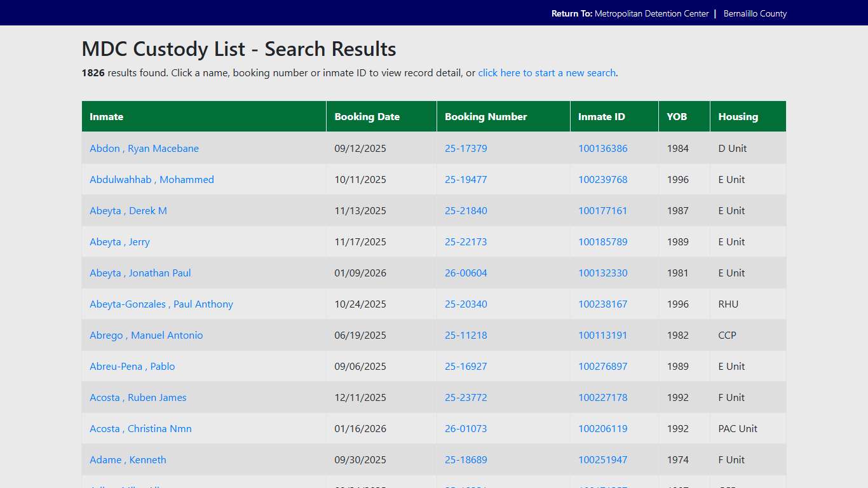The image size is (868, 488).
Task: View inmate ID 100136386
Action: [x=602, y=148]
